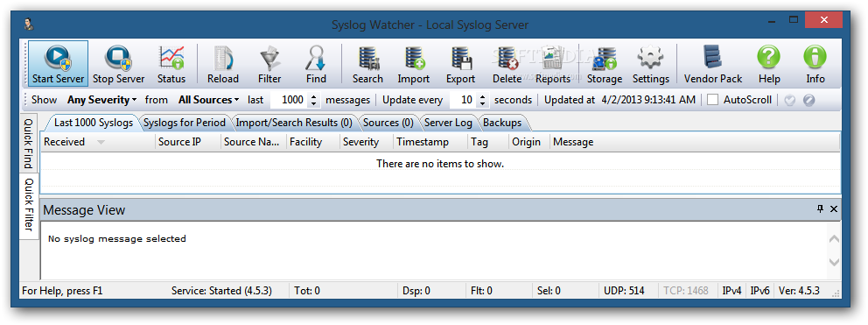
Task: Click the IPv4 status bar indicator
Action: click(731, 291)
